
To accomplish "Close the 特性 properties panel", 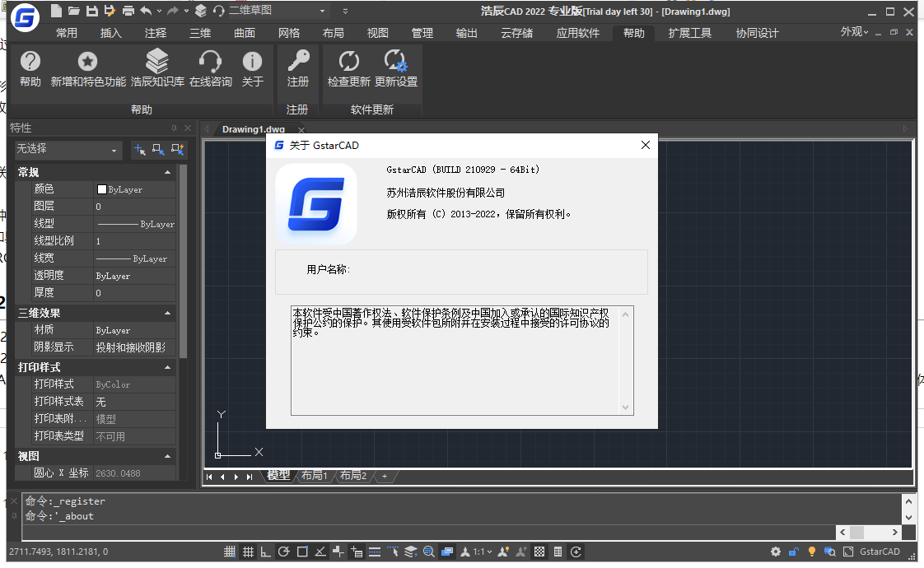I will click(x=188, y=128).
